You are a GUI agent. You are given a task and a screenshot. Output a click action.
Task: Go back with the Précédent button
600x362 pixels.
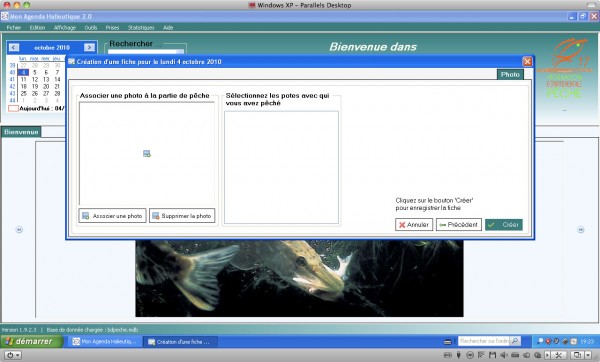[x=459, y=225]
